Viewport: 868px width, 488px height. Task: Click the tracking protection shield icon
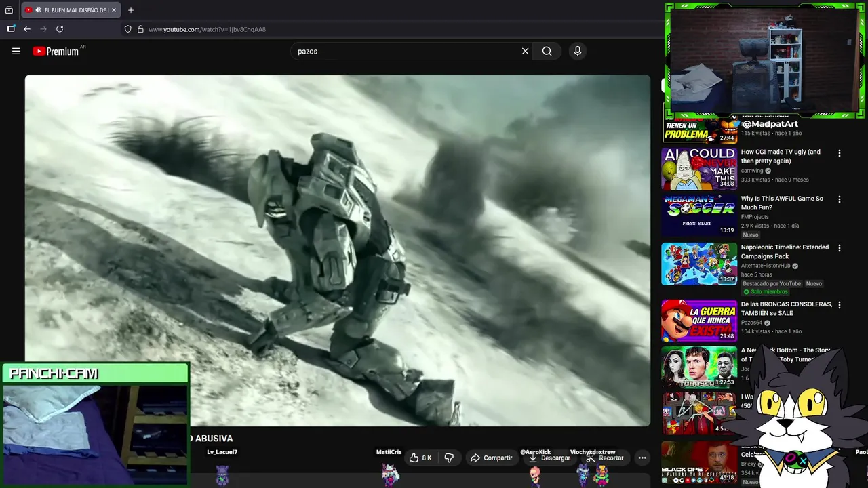[127, 29]
